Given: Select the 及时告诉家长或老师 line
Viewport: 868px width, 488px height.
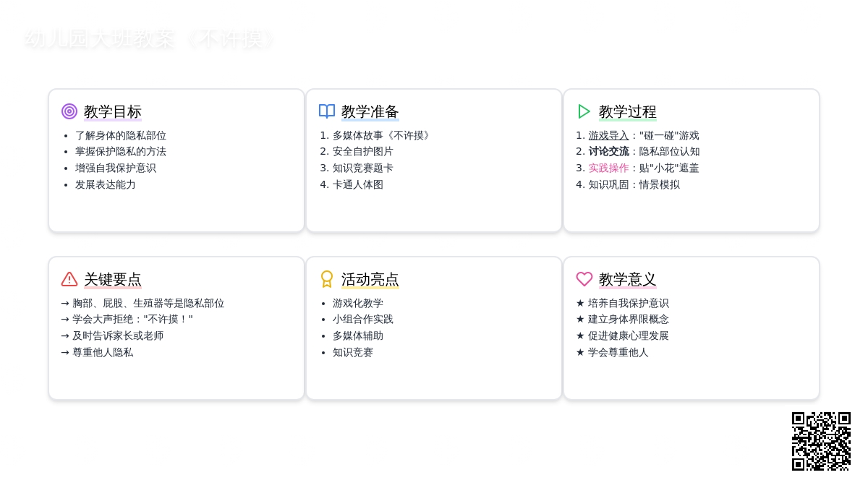Looking at the screenshot, I should pyautogui.click(x=118, y=335).
